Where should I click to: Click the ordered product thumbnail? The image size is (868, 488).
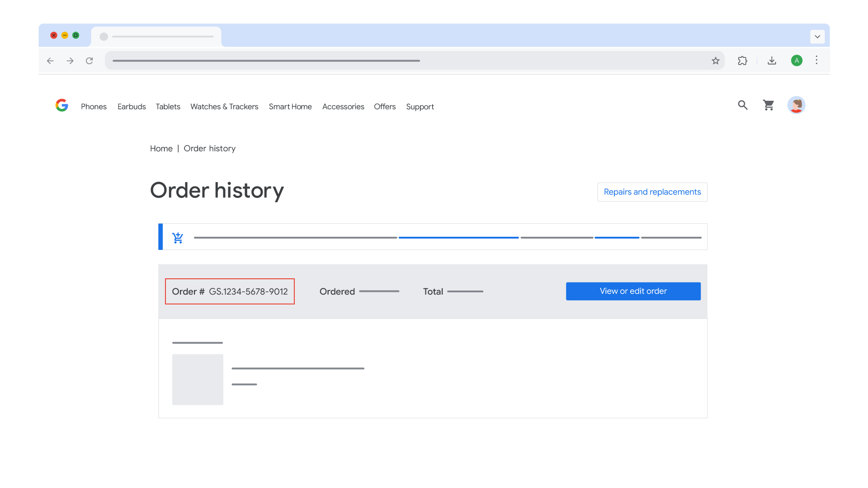click(198, 380)
